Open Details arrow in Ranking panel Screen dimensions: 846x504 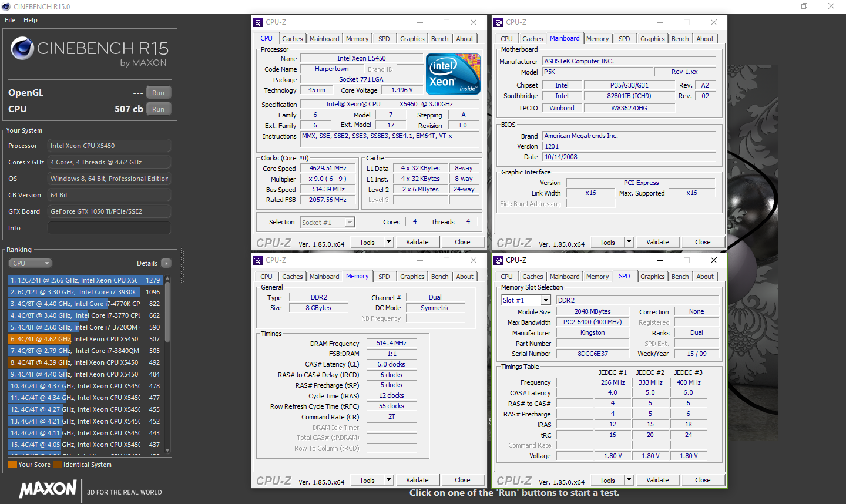point(166,263)
